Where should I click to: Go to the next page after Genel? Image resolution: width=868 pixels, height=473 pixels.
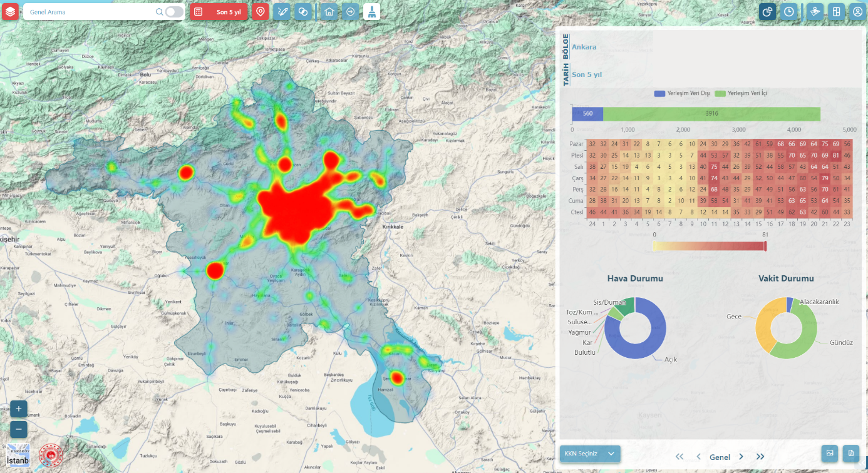(741, 457)
